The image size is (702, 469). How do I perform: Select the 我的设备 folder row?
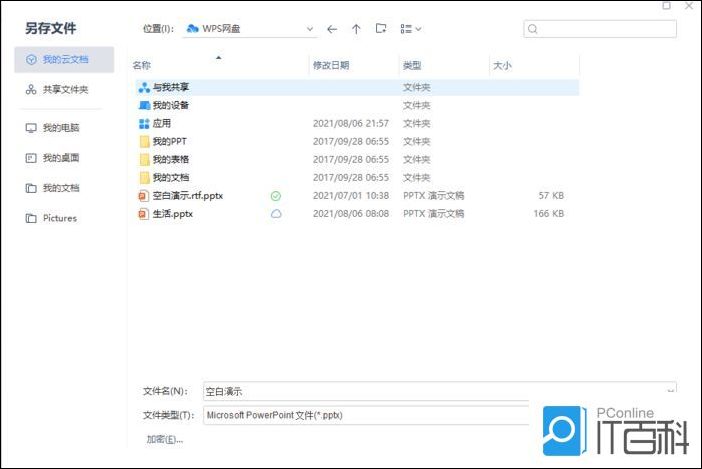coord(357,105)
